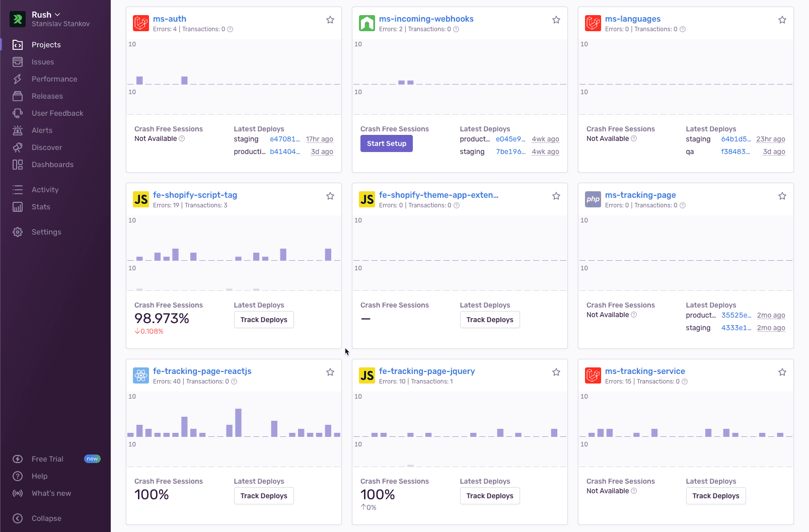Screen dimensions: 809x532
Task: Click the Alerts siren icon
Action: pos(18,130)
